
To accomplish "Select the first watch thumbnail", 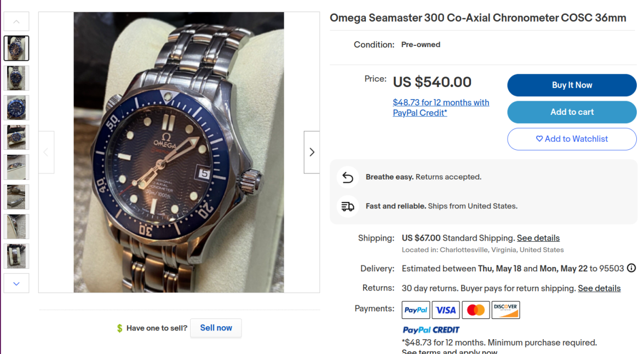I will pos(16,48).
